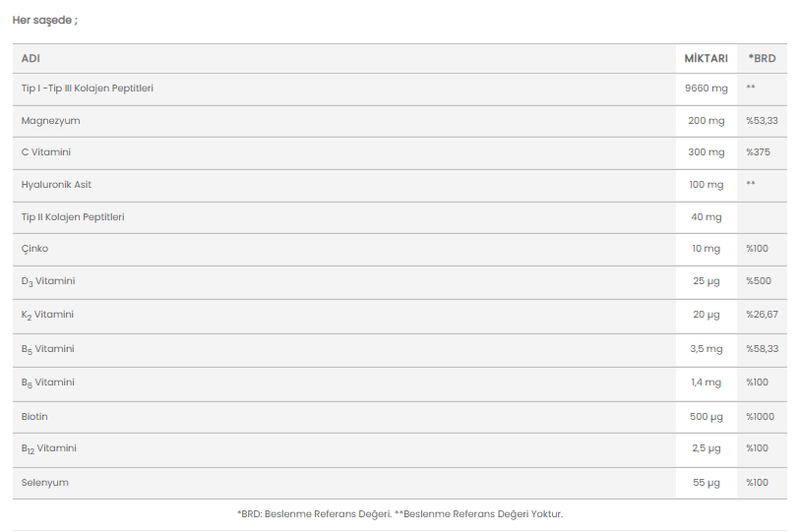Select the Magnezyum row label
The height and width of the screenshot is (532, 799).
point(50,121)
